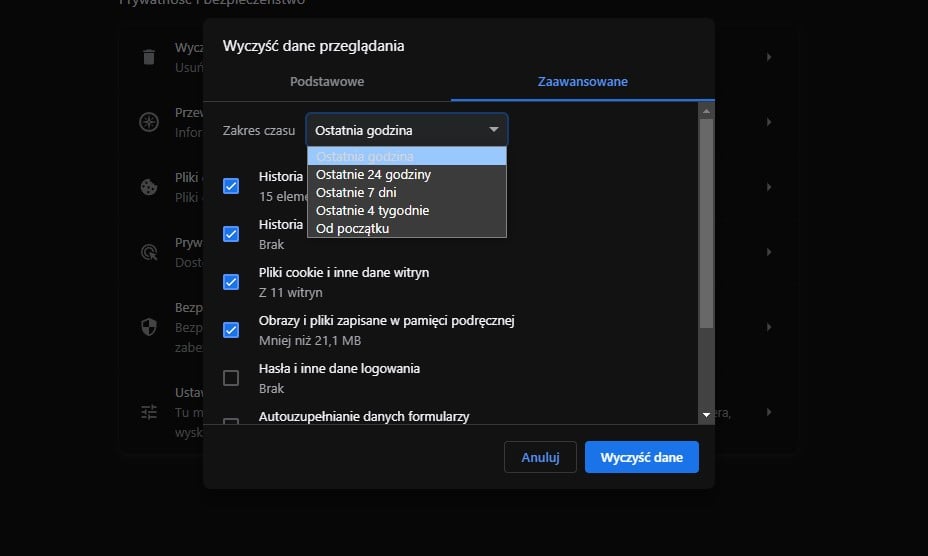Click the sliders icon for site settings
The height and width of the screenshot is (556, 928).
click(149, 411)
